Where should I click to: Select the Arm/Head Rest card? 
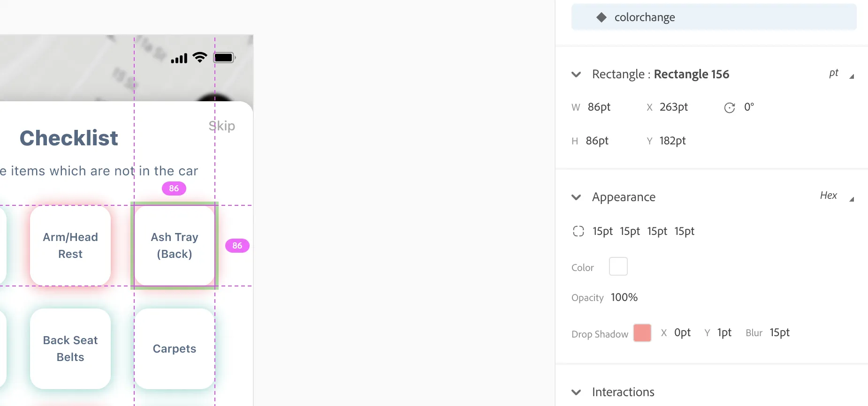point(70,245)
